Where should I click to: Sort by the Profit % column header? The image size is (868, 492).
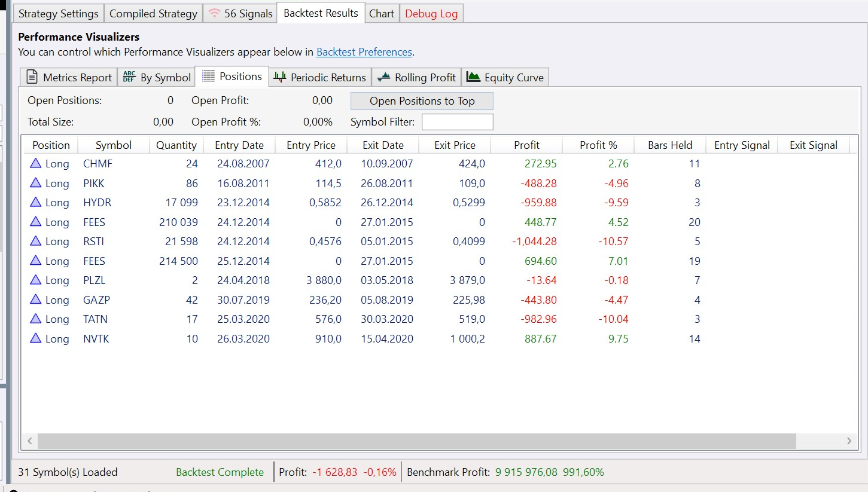598,145
